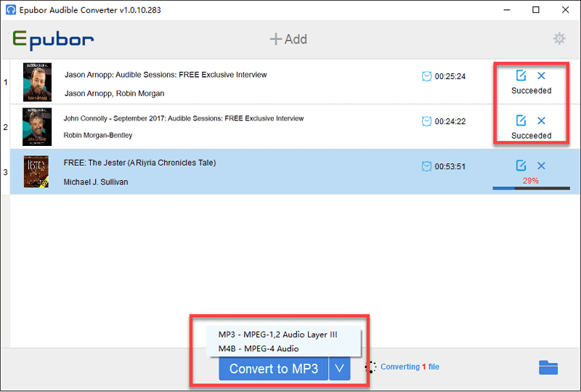Select John Connolly cover thumbnail

click(x=37, y=127)
